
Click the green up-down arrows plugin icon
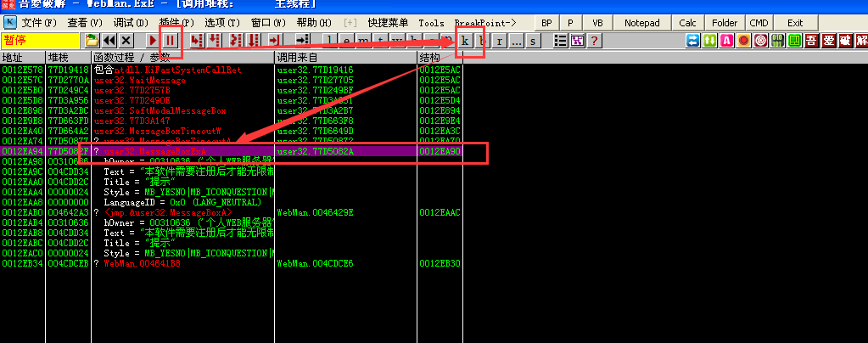pos(709,41)
